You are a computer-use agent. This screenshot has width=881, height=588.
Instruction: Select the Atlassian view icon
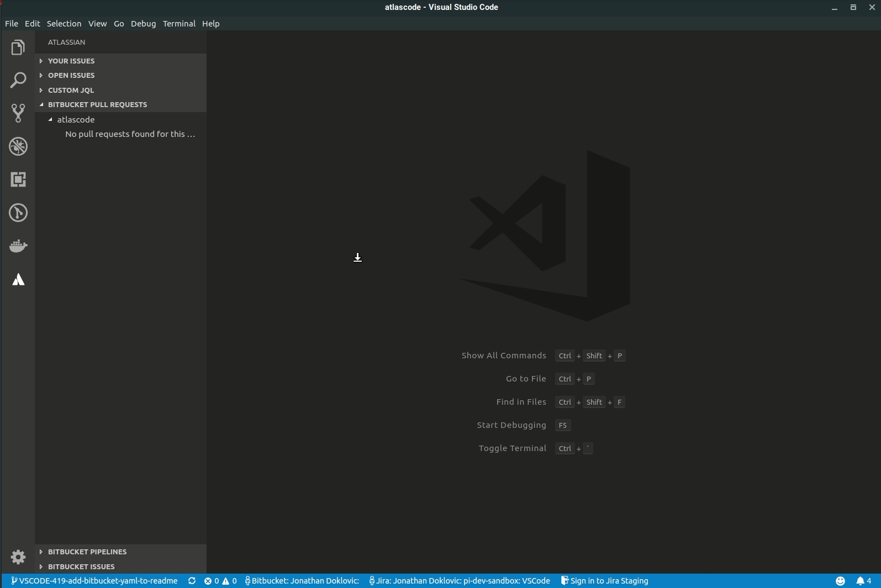[18, 279]
